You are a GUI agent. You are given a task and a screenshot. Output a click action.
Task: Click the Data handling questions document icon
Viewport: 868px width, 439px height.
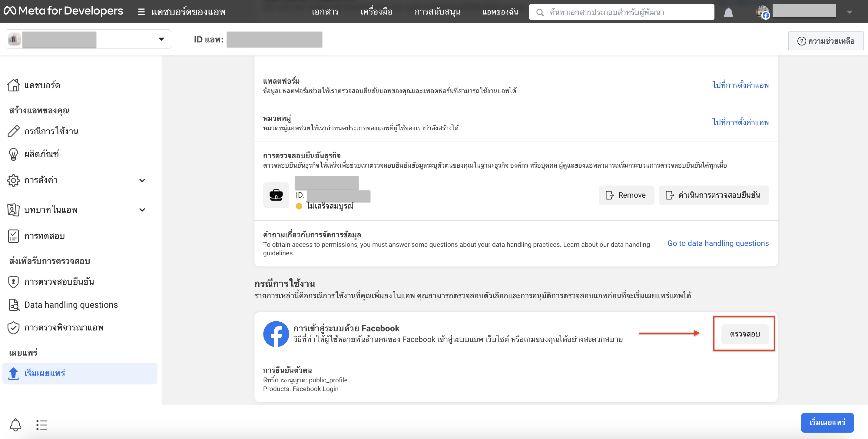[14, 305]
